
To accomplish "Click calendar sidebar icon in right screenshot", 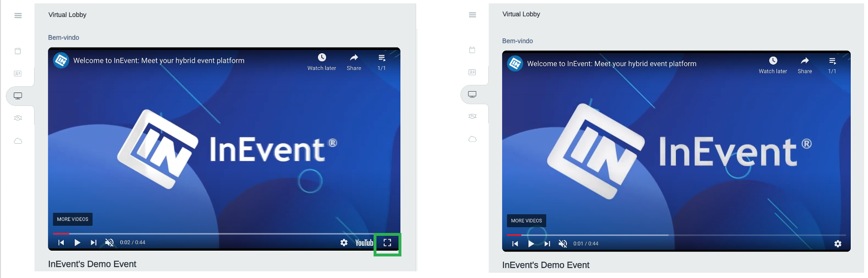I will [x=472, y=50].
